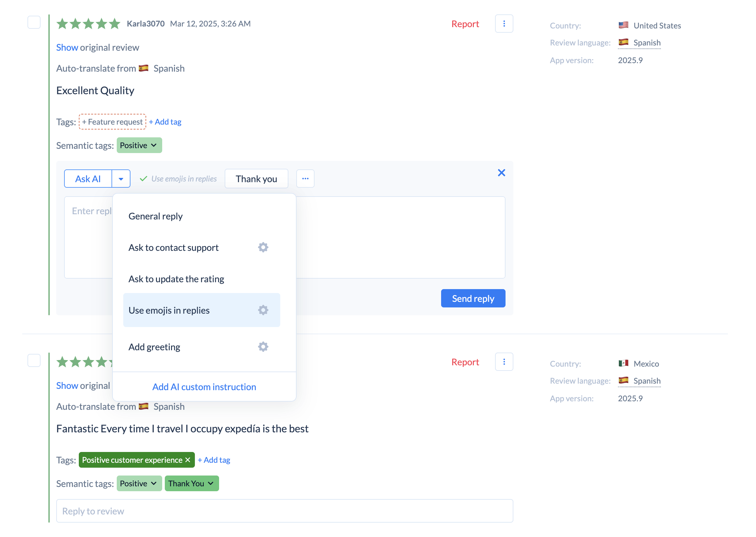
Task: Click the Send reply button
Action: point(473,299)
